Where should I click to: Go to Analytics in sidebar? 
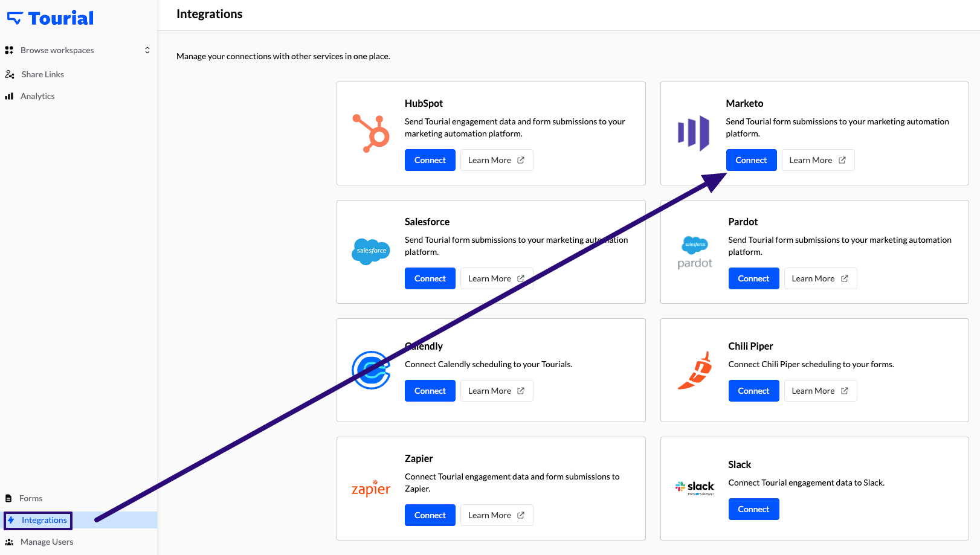click(x=37, y=96)
